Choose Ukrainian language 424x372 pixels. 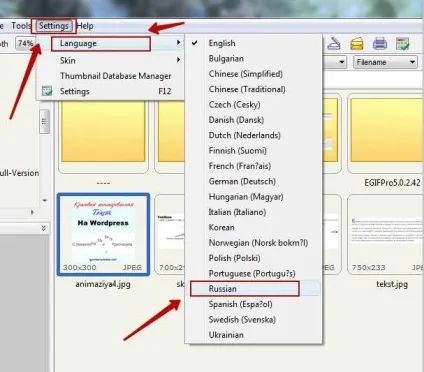[254, 335]
